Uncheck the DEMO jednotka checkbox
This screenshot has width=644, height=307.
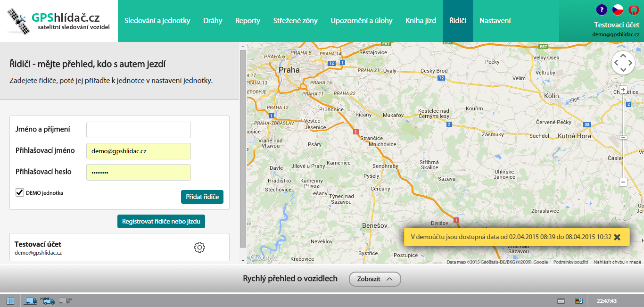click(20, 192)
